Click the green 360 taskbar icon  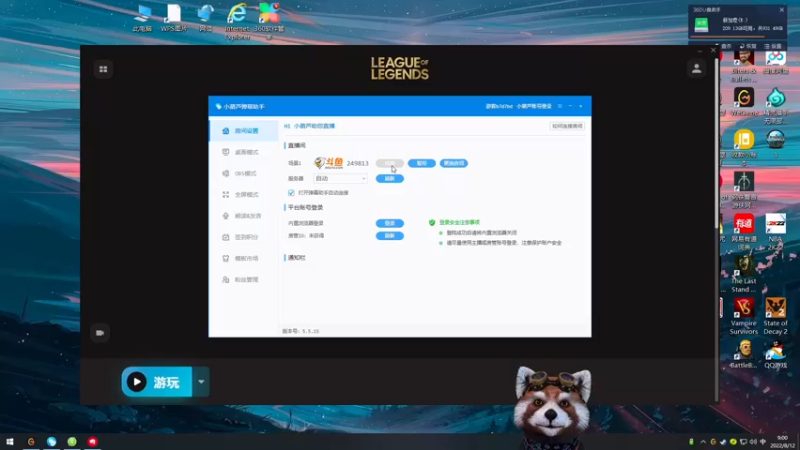(x=72, y=442)
